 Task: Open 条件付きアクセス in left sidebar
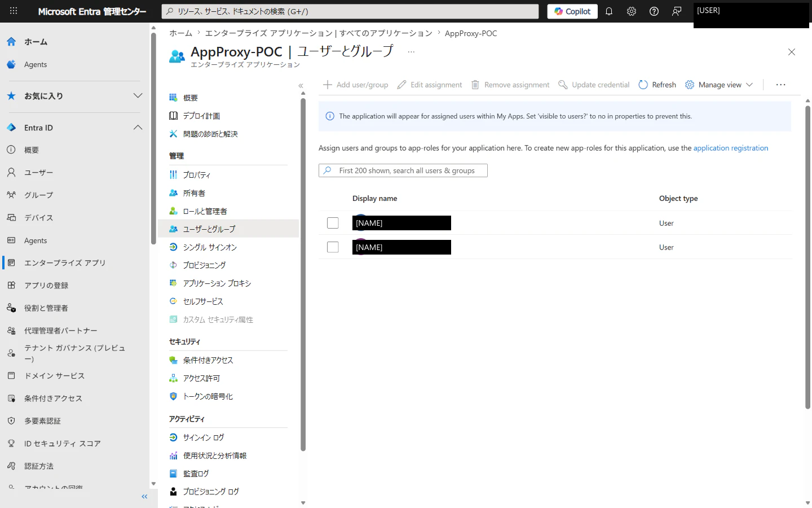pyautogui.click(x=53, y=398)
